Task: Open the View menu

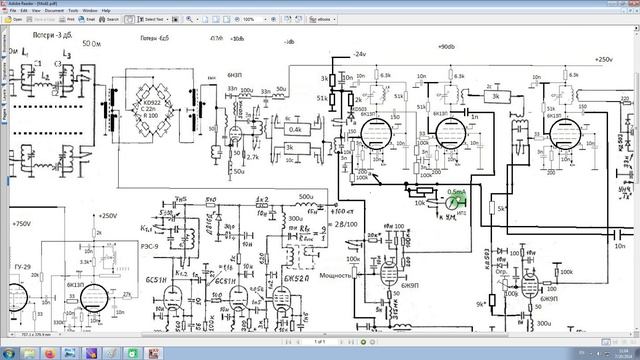Action: [36, 11]
